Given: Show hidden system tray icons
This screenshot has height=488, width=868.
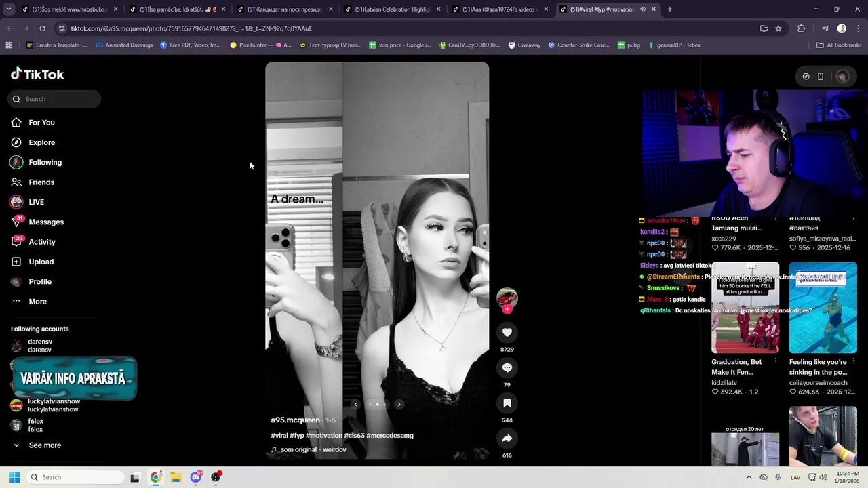Looking at the screenshot, I should tap(749, 477).
